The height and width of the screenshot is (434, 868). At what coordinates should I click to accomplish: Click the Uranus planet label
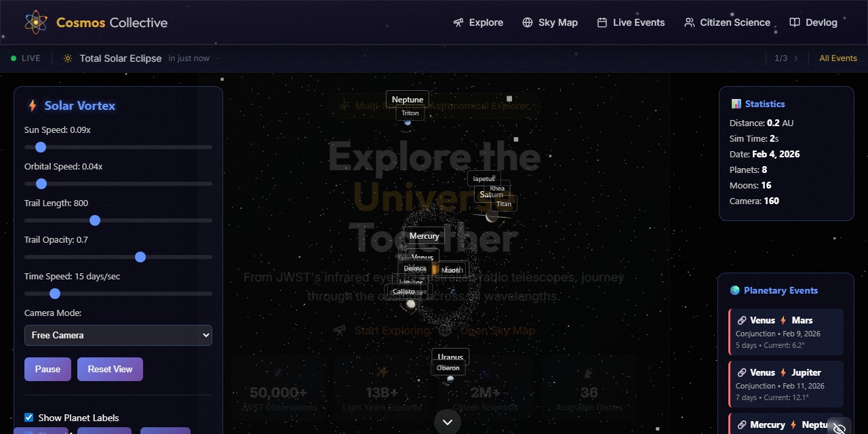[450, 357]
